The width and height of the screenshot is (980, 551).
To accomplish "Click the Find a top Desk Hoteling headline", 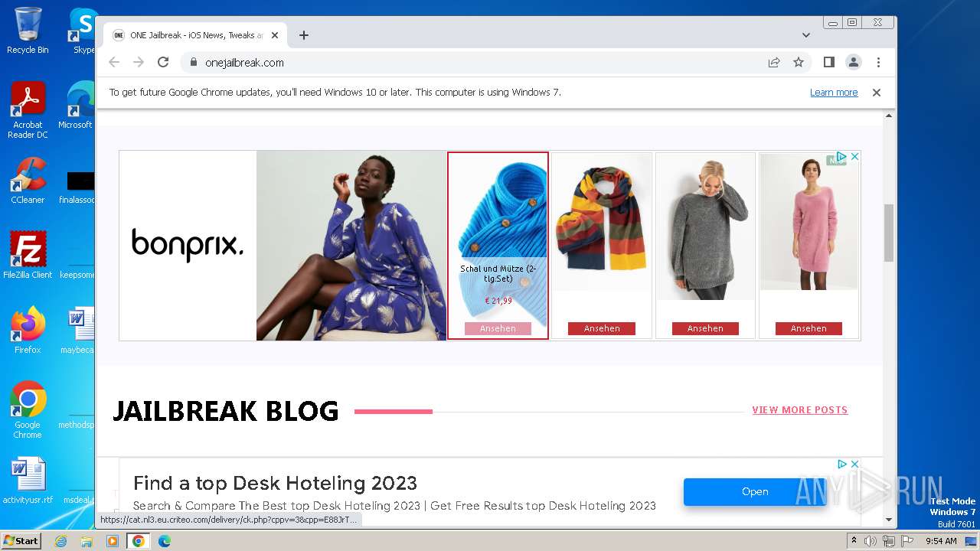I will tap(275, 484).
